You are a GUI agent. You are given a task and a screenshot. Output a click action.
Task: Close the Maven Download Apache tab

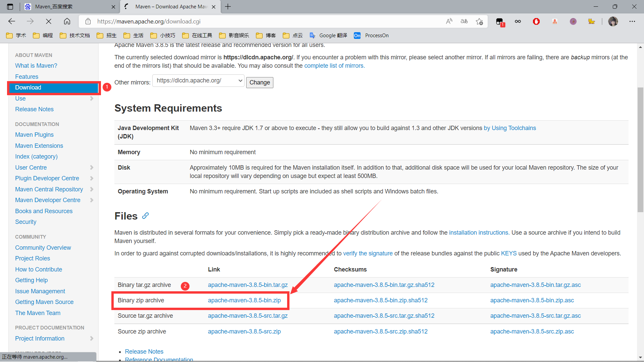[x=214, y=7]
